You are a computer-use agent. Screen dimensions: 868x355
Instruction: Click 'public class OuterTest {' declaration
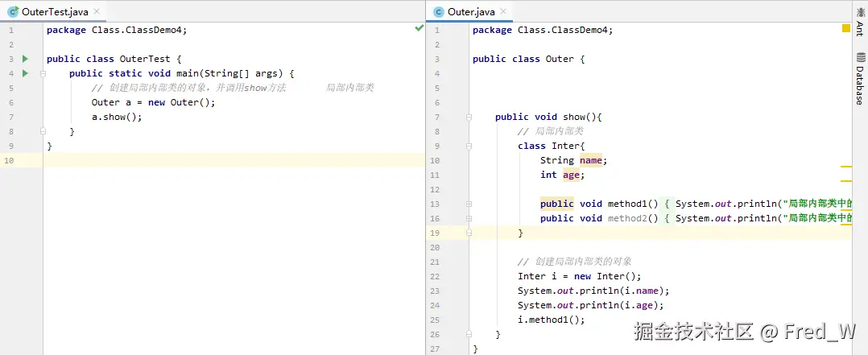click(x=114, y=59)
